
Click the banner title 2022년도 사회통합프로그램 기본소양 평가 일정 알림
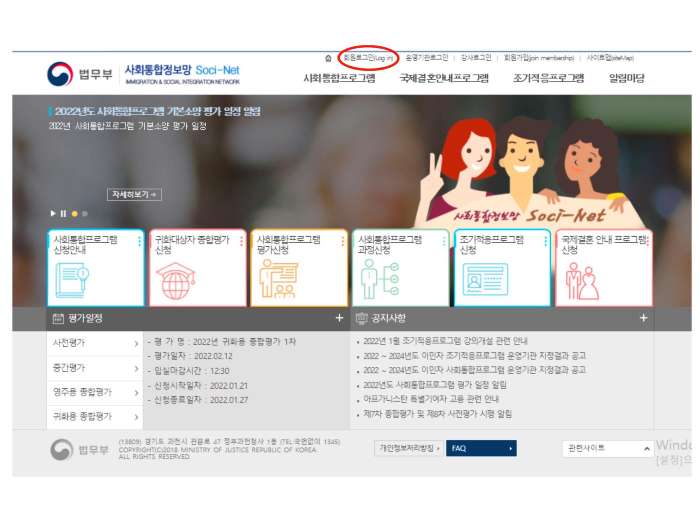158,112
